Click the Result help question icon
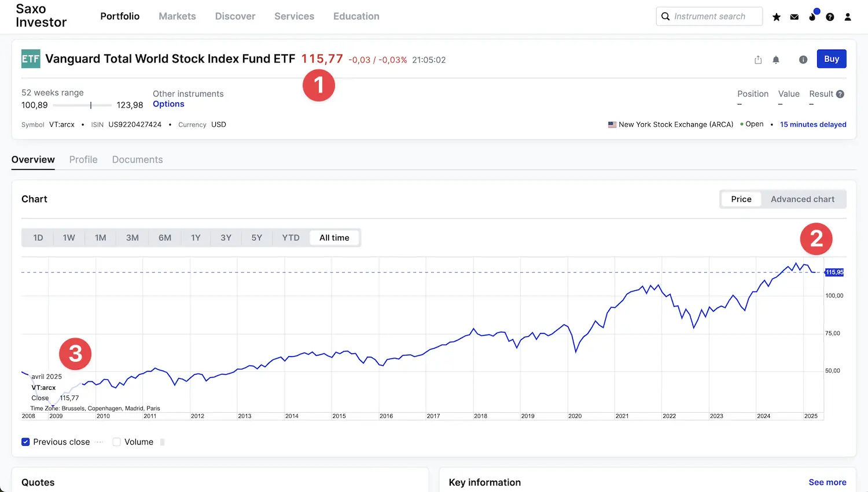This screenshot has height=492, width=868. (x=840, y=94)
